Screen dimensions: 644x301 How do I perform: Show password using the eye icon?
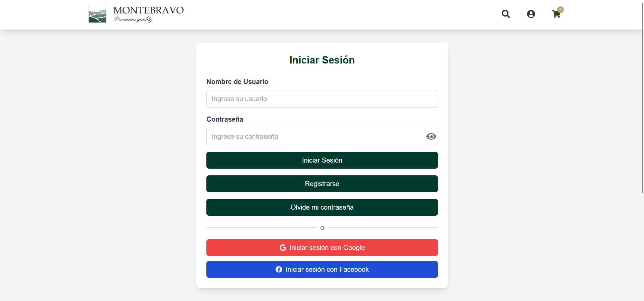tap(431, 136)
